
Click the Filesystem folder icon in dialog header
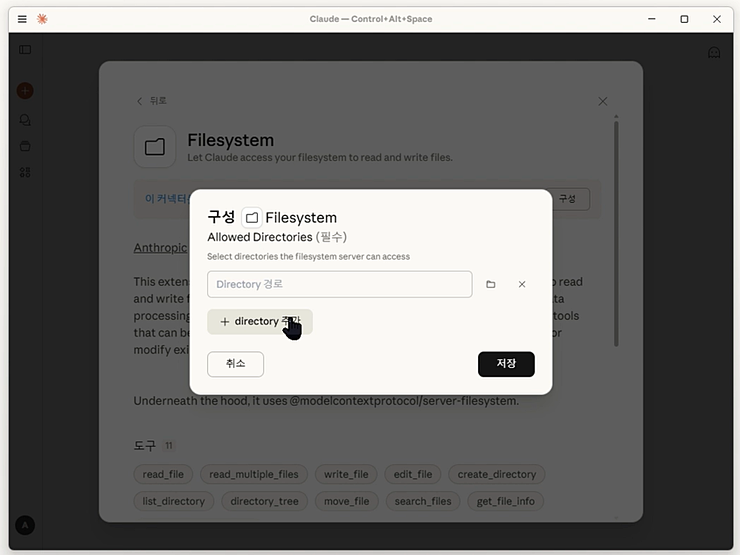click(x=252, y=218)
